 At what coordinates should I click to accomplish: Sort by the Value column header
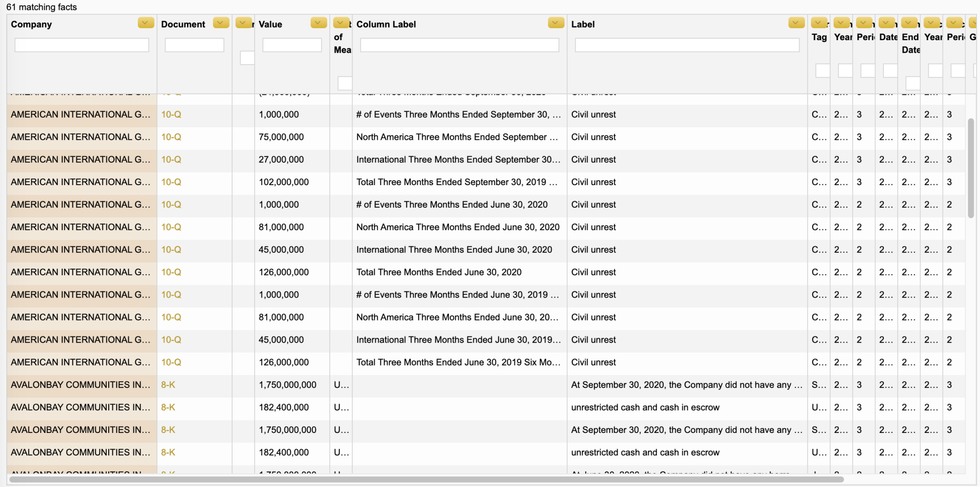(270, 24)
